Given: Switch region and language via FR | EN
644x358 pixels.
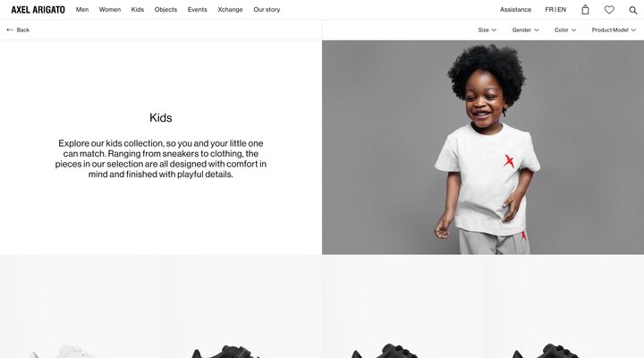Looking at the screenshot, I should pos(555,10).
